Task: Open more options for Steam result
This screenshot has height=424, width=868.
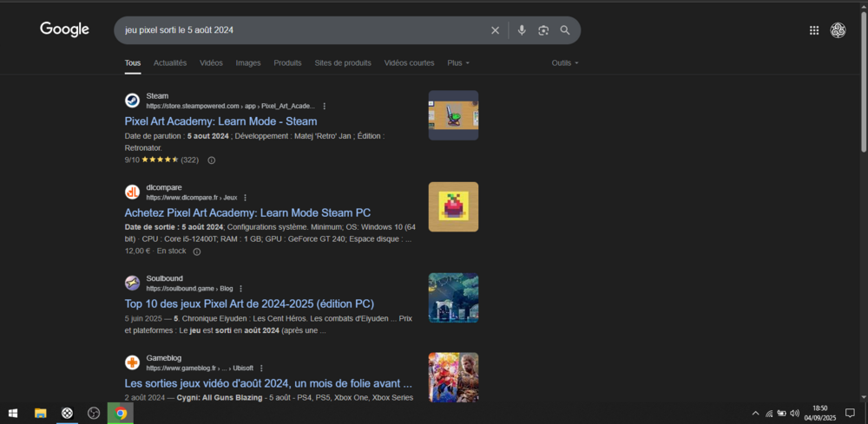Action: (325, 106)
